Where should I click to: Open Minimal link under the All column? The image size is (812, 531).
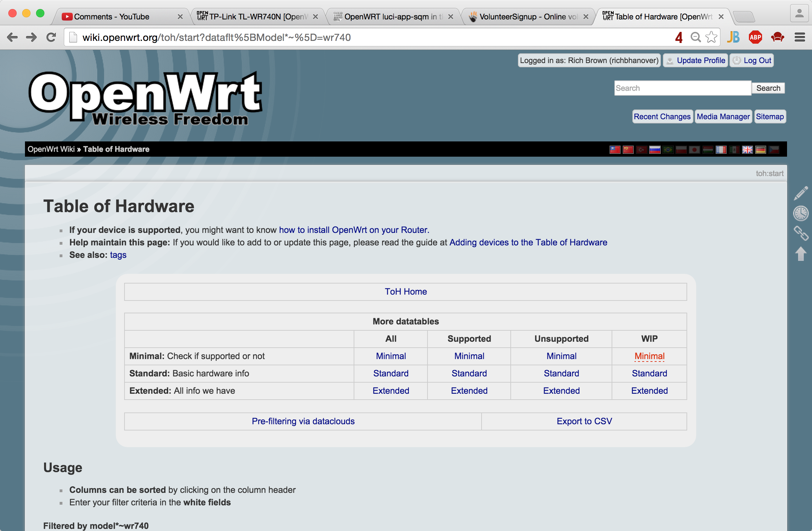point(391,356)
